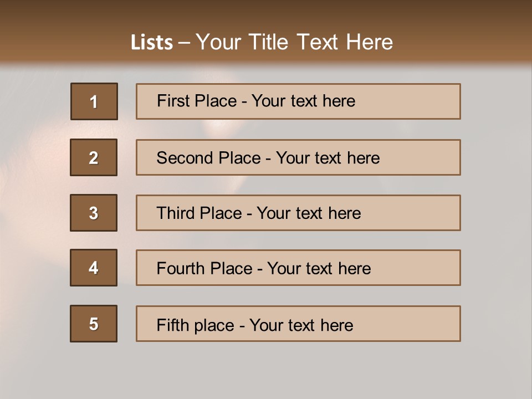Click the word 'Fourth' in the list
This screenshot has width=532, height=399.
181,269
